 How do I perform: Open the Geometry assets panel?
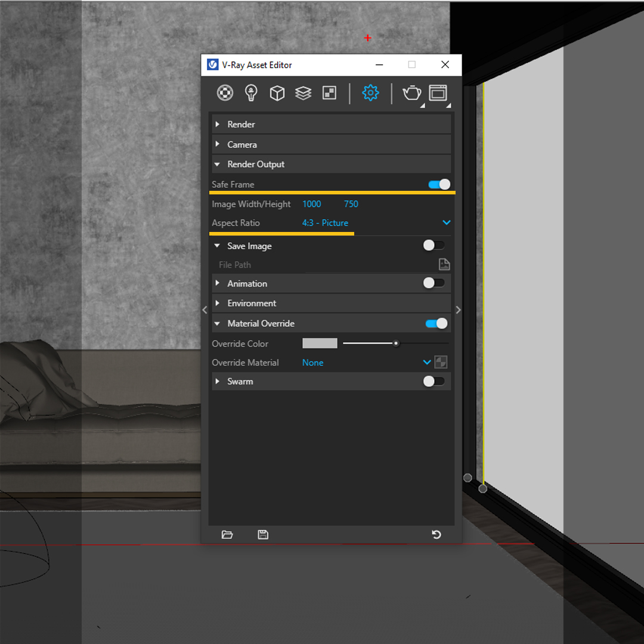[277, 93]
